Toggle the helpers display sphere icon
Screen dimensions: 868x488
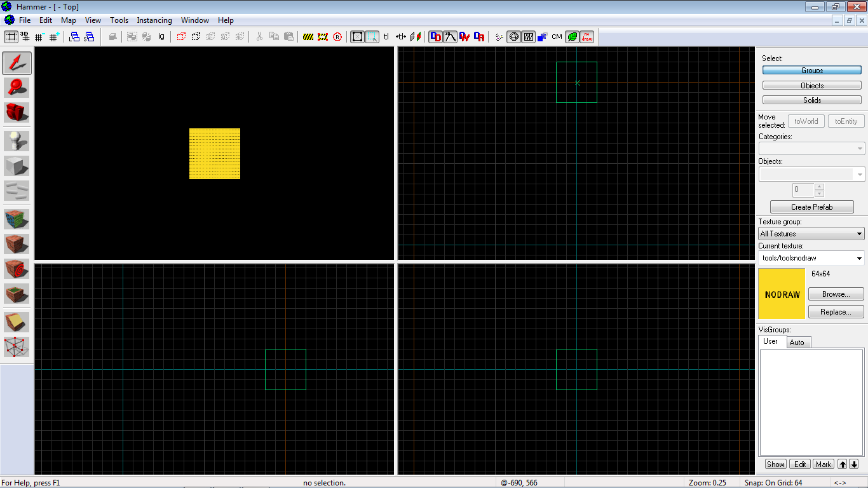tap(513, 37)
